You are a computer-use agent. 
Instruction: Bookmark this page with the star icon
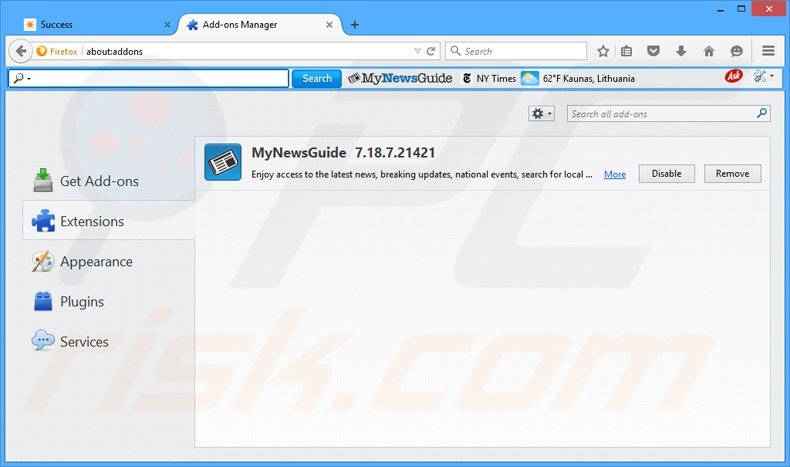point(603,51)
